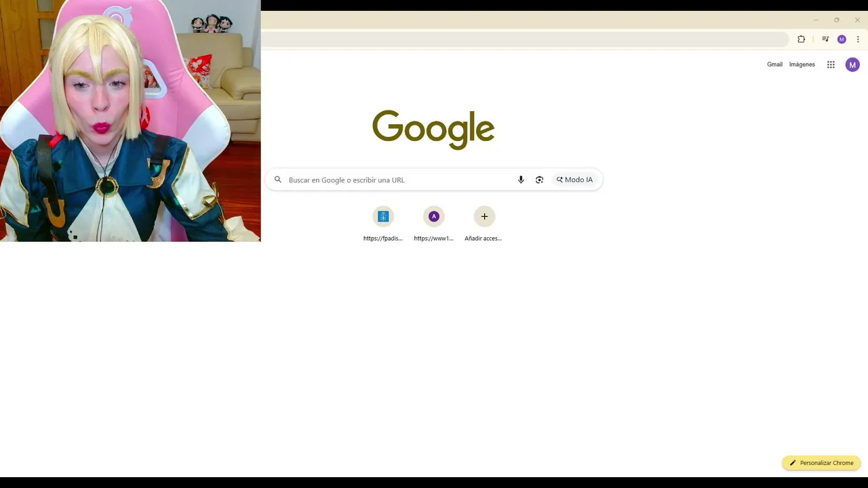Click the magnifier icon in search box
This screenshot has width=868, height=488.
tap(278, 180)
